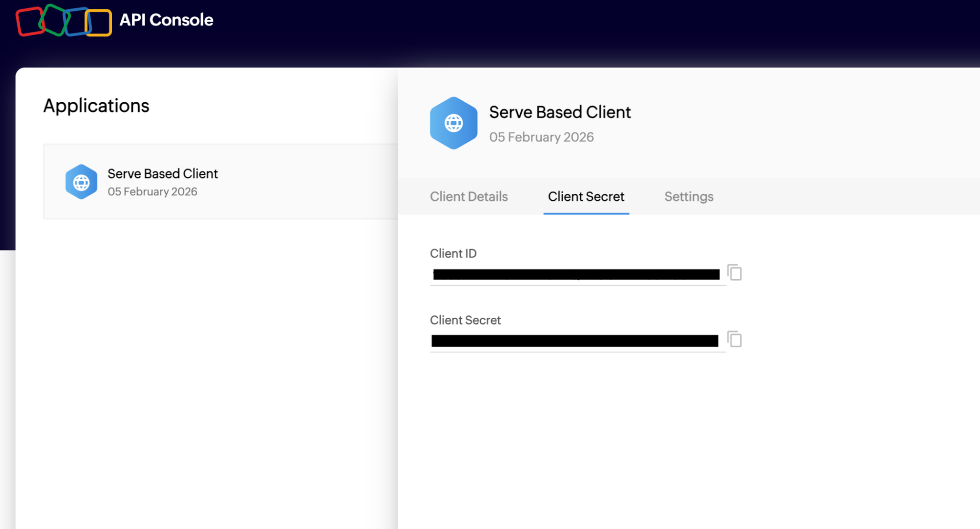Click the Applications heading
The height and width of the screenshot is (529, 980).
pyautogui.click(x=96, y=106)
